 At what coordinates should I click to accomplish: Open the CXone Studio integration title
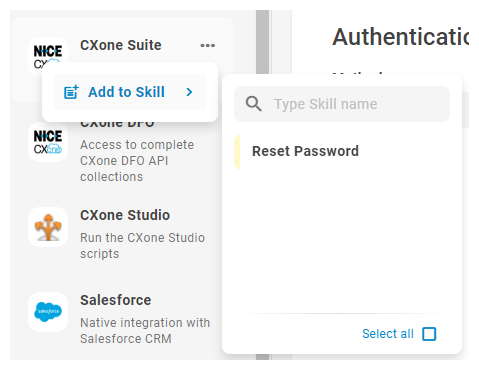[125, 215]
